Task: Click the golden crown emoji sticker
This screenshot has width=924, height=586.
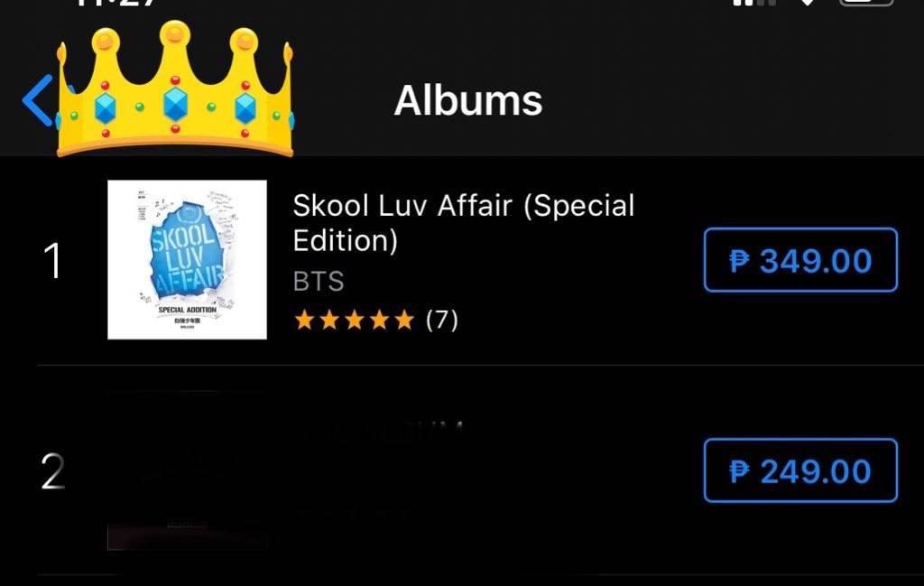Action: (x=175, y=89)
